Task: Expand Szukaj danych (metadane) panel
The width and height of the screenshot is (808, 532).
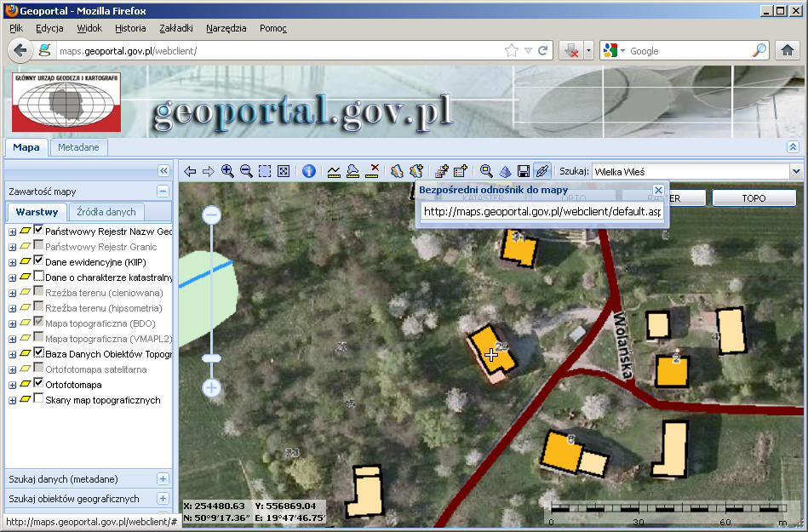Action: pos(163,479)
